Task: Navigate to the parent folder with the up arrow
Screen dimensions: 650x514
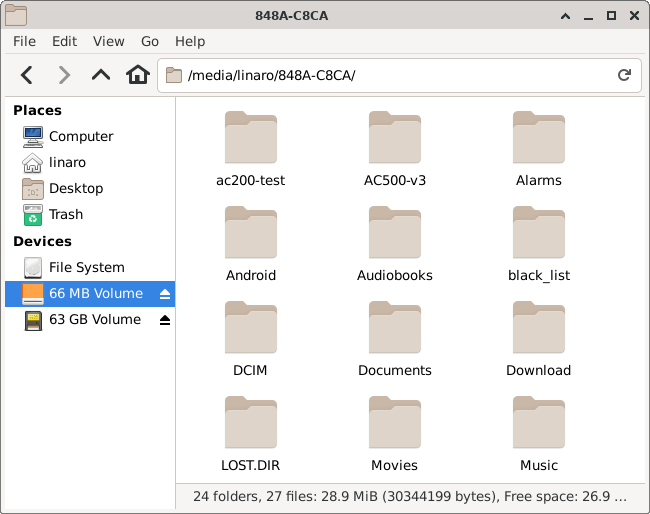Action: (x=101, y=75)
